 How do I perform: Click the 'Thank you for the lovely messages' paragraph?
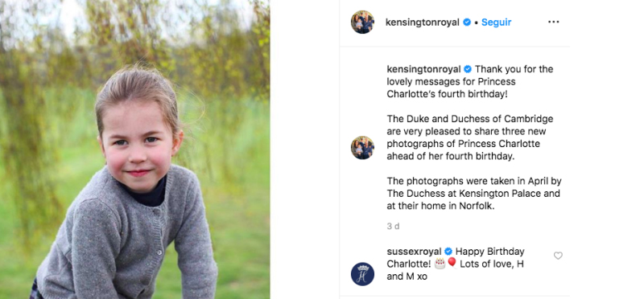[470, 81]
